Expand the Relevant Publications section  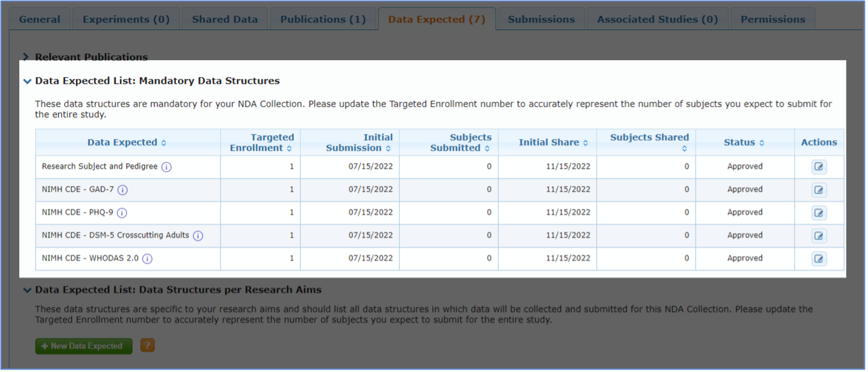point(26,57)
